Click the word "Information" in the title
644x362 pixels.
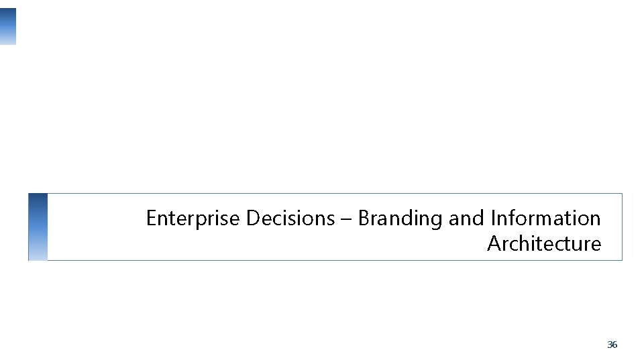(x=545, y=219)
